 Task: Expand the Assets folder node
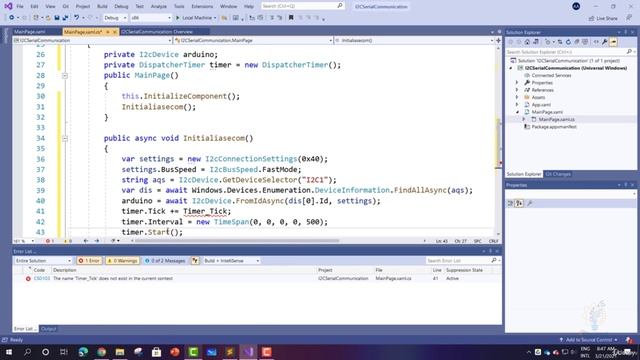tap(517, 97)
